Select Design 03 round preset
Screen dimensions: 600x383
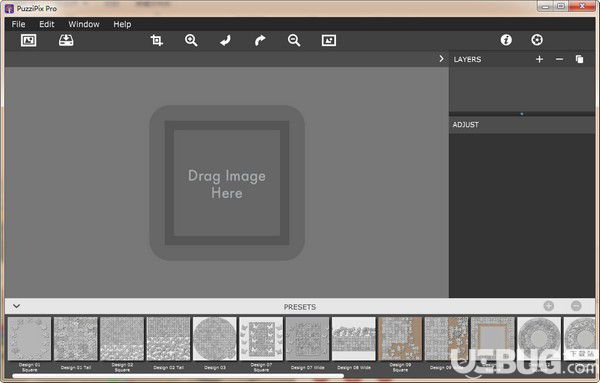(x=215, y=339)
